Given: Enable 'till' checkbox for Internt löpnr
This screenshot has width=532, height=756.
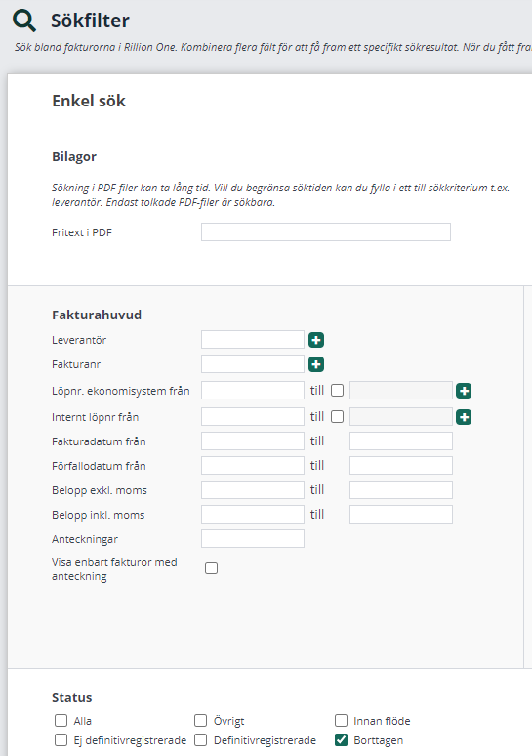Looking at the screenshot, I should (x=338, y=416).
